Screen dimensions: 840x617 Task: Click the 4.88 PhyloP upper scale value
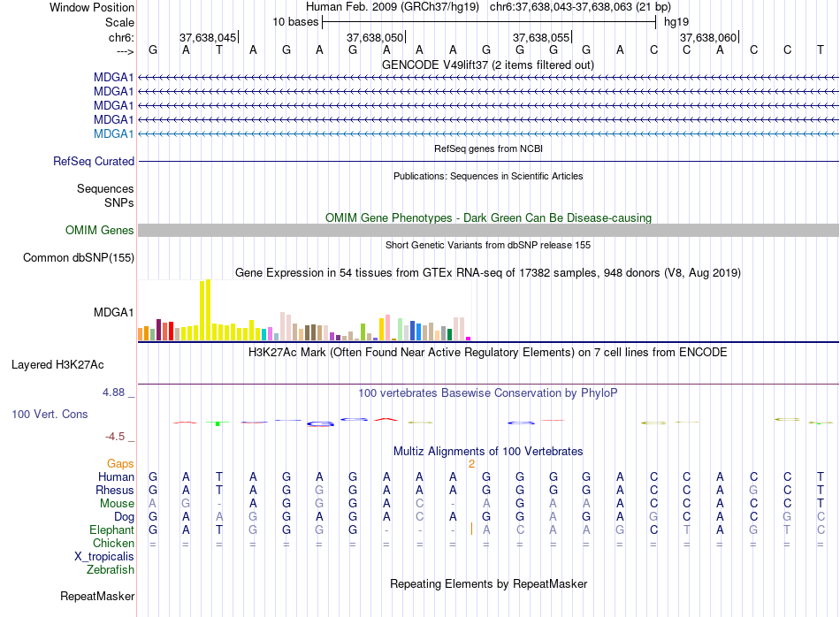pyautogui.click(x=113, y=392)
